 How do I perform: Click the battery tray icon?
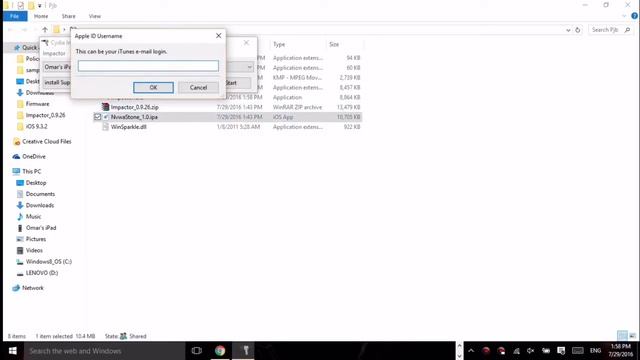click(546, 351)
